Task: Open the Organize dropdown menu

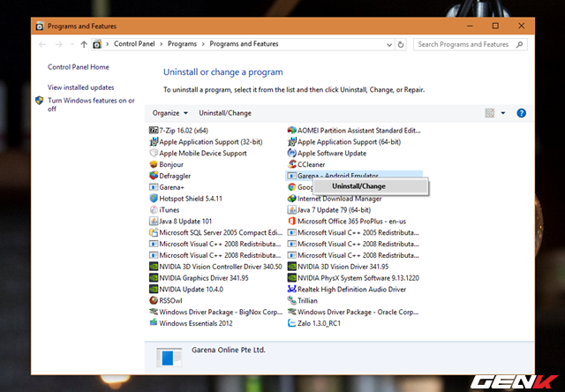Action: tap(170, 113)
